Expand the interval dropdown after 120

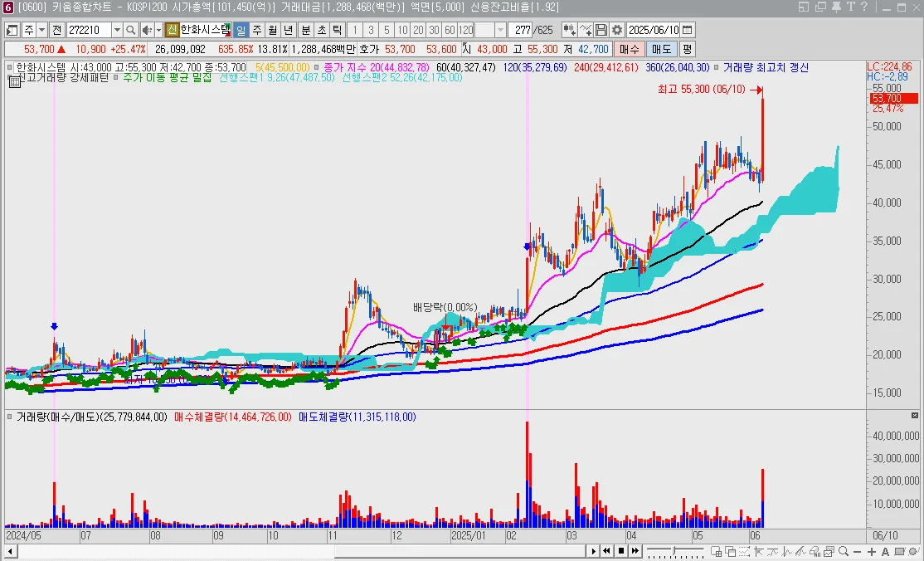coord(501,30)
